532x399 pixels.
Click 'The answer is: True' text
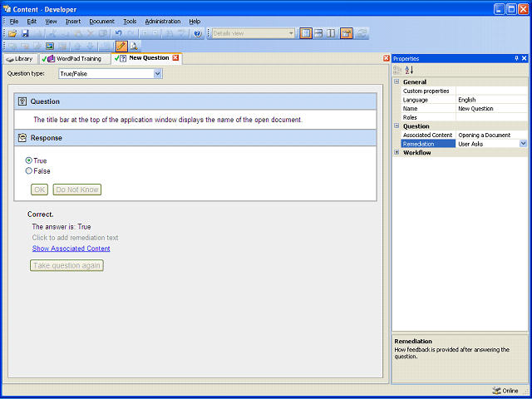62,227
